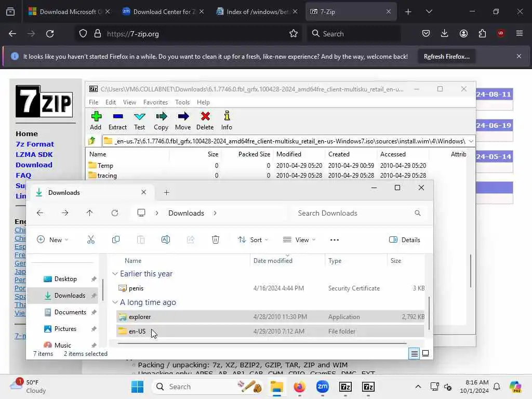
Task: Run Test on the archive in 7-Zip
Action: click(x=139, y=121)
